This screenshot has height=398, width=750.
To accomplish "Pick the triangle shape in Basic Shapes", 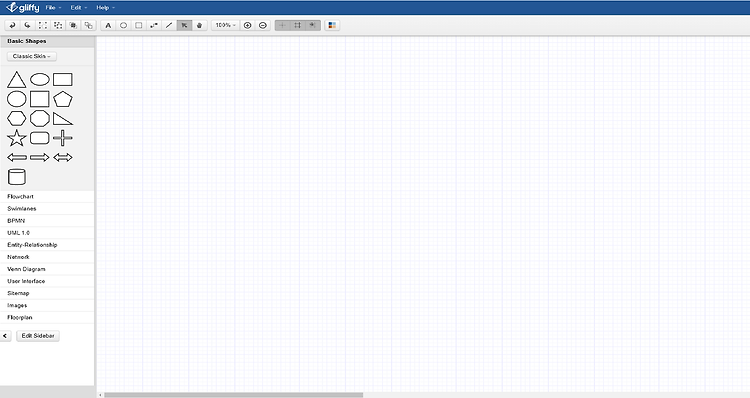I will 17,79.
